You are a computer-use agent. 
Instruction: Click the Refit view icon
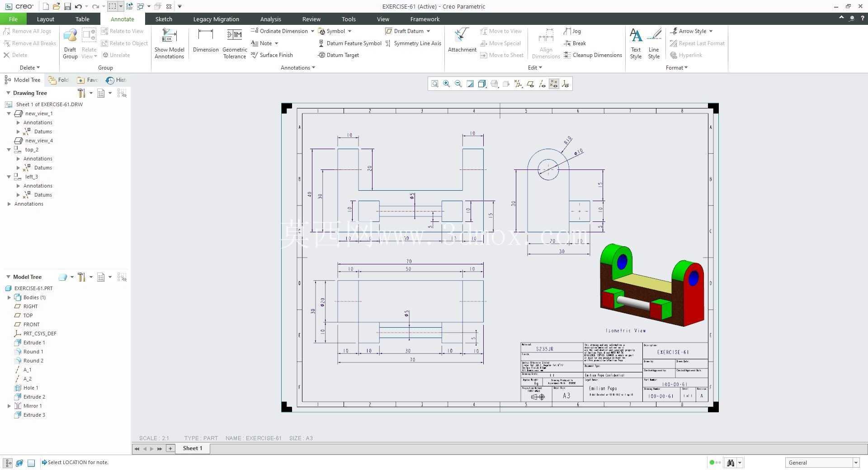pyautogui.click(x=435, y=84)
